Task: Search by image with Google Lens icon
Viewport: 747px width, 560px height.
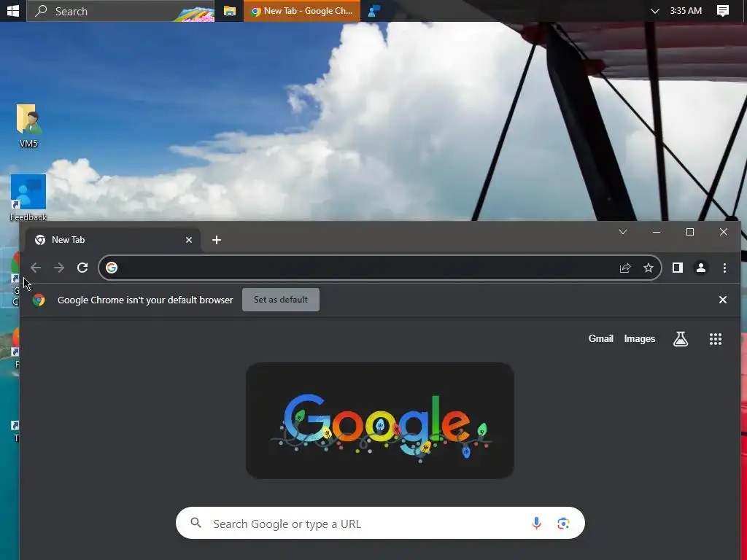Action: pyautogui.click(x=563, y=524)
